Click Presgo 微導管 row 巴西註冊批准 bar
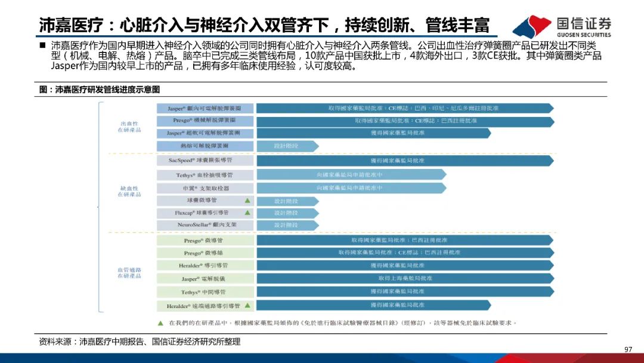644x363 pixels. [x=405, y=240]
